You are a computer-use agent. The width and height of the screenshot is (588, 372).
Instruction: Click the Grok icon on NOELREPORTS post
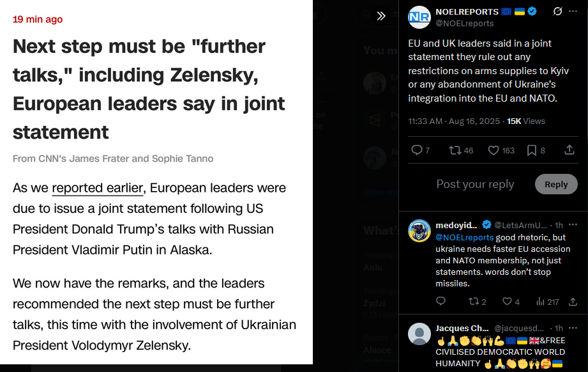coord(557,12)
